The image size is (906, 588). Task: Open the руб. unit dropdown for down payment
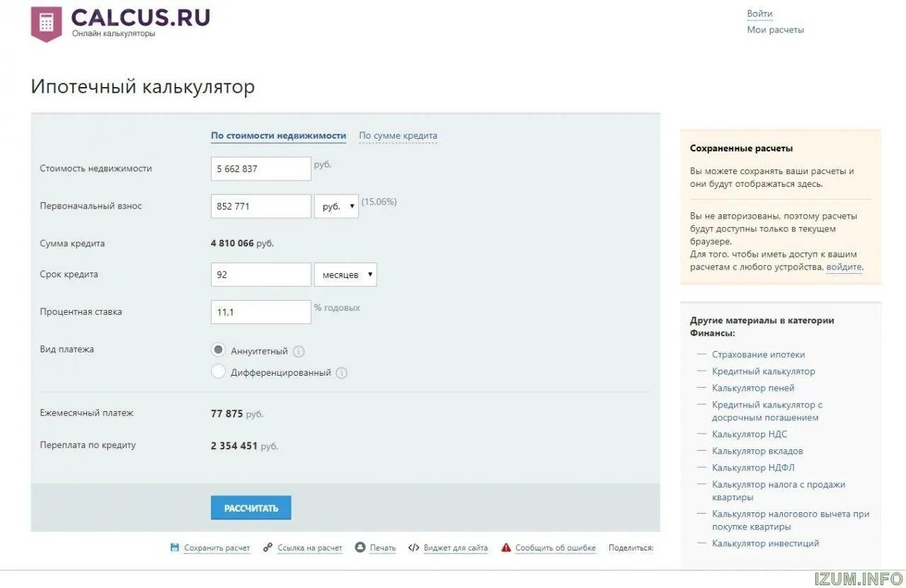[x=336, y=207]
